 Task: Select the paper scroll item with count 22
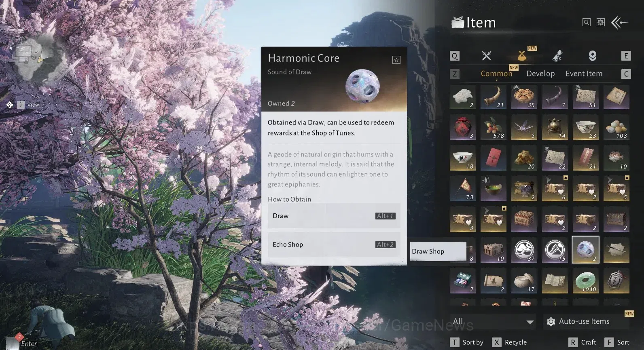[555, 158]
